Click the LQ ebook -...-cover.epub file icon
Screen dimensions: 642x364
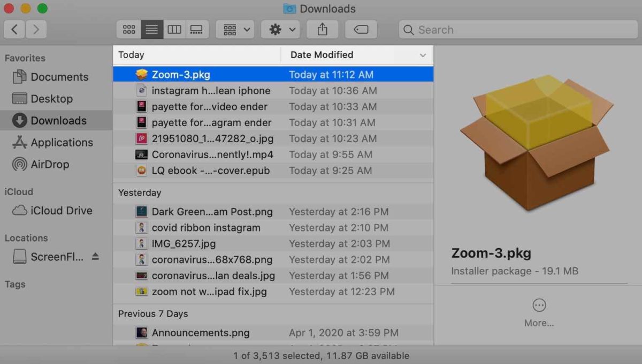141,171
